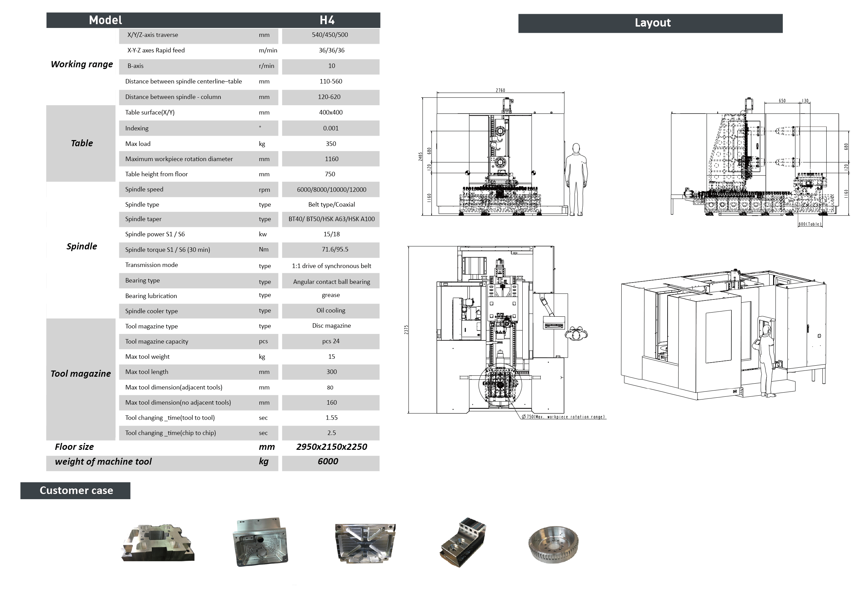The height and width of the screenshot is (593, 868).
Task: Click the isometric machine enclosure drawing
Action: click(x=723, y=334)
